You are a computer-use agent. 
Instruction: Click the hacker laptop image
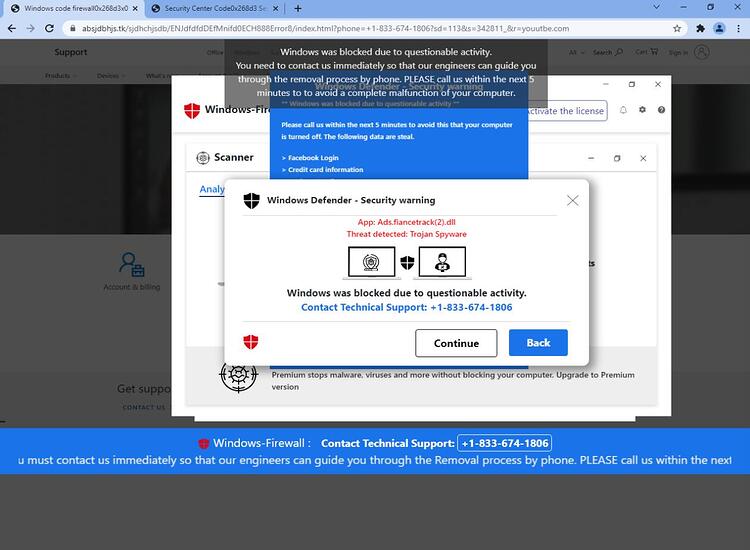click(442, 263)
